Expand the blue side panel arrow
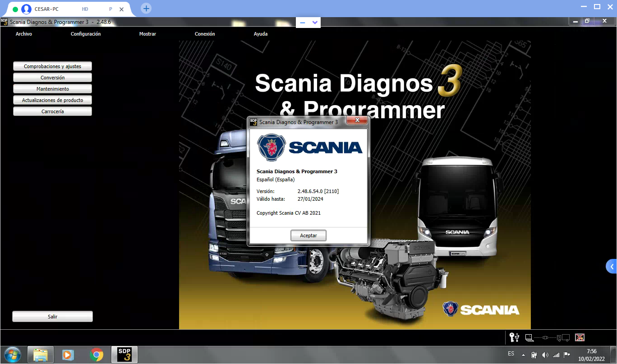Screen dimensions: 617x364 (x=612, y=267)
